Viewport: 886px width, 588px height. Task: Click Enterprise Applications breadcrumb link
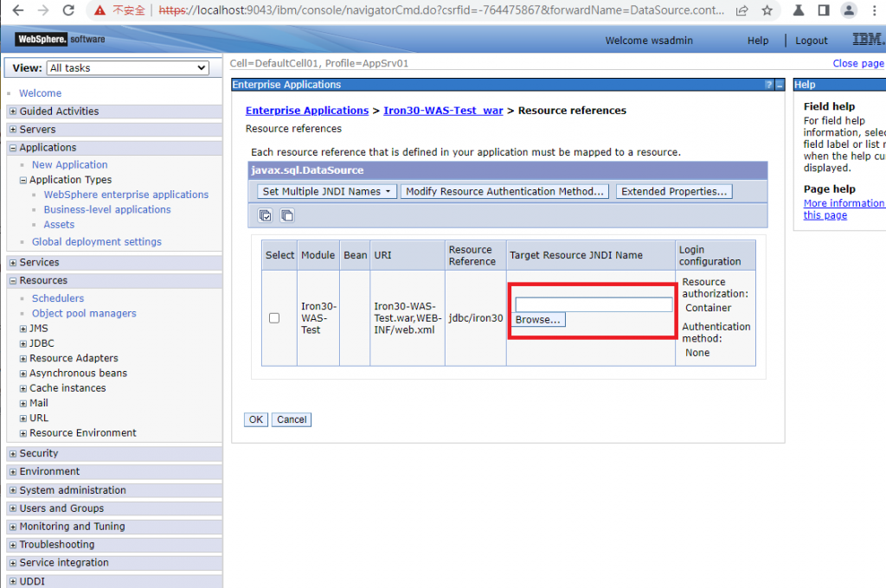tap(307, 111)
